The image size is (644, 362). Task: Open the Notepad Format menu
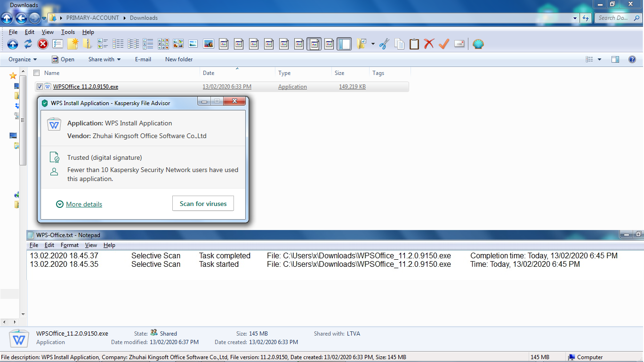[x=70, y=245]
